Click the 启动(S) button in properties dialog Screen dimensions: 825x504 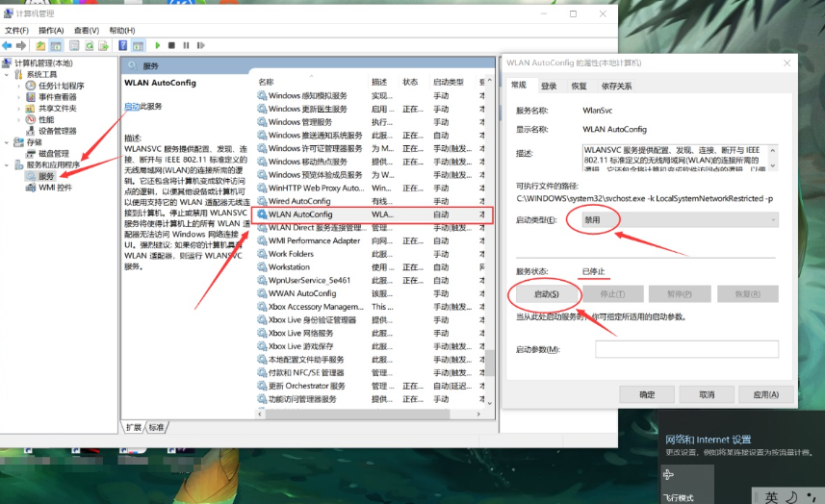pyautogui.click(x=544, y=292)
